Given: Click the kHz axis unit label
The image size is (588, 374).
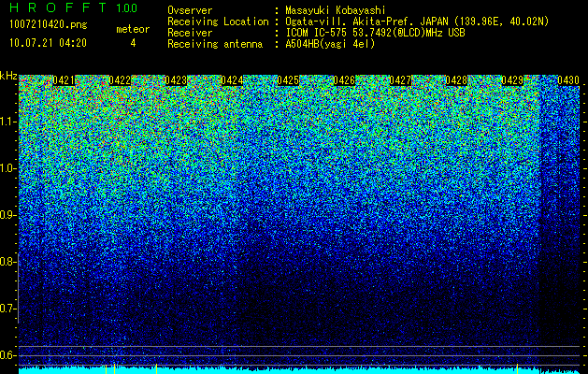Looking at the screenshot, I should click(x=8, y=76).
